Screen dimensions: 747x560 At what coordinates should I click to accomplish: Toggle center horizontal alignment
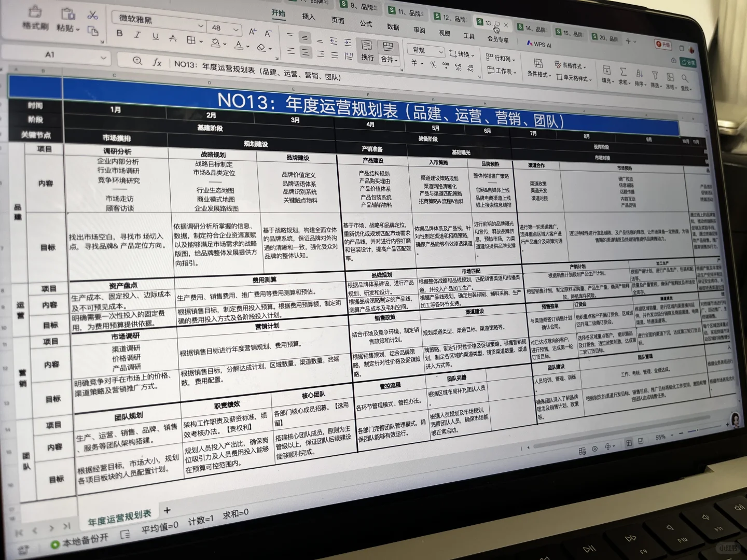tap(306, 52)
